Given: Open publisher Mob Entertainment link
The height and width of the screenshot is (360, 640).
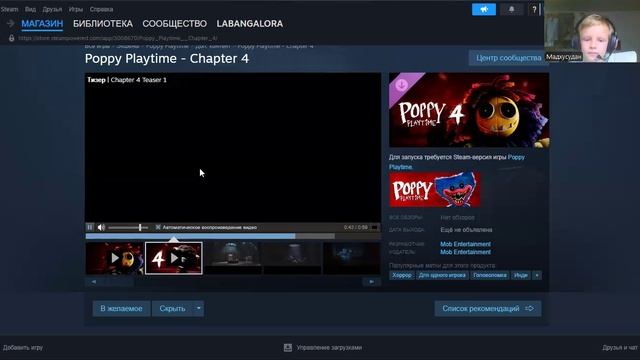Looking at the screenshot, I should pyautogui.click(x=465, y=252).
